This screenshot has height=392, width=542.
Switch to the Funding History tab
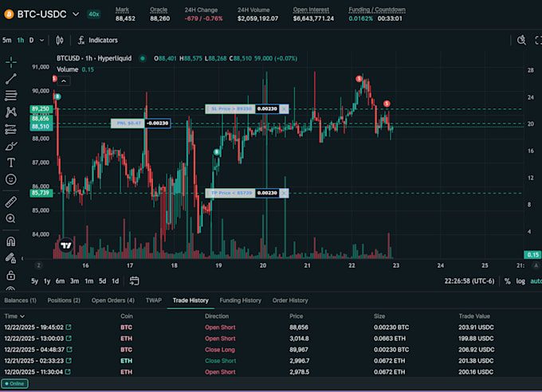241,300
